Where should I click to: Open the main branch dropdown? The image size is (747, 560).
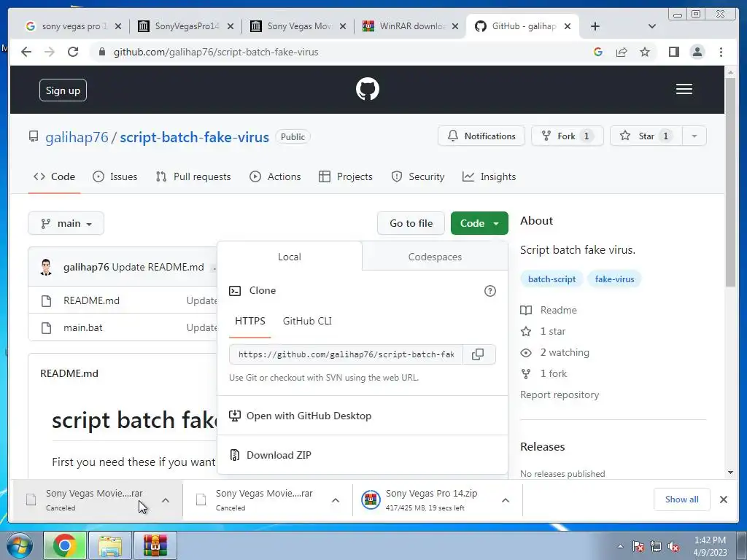(x=66, y=223)
